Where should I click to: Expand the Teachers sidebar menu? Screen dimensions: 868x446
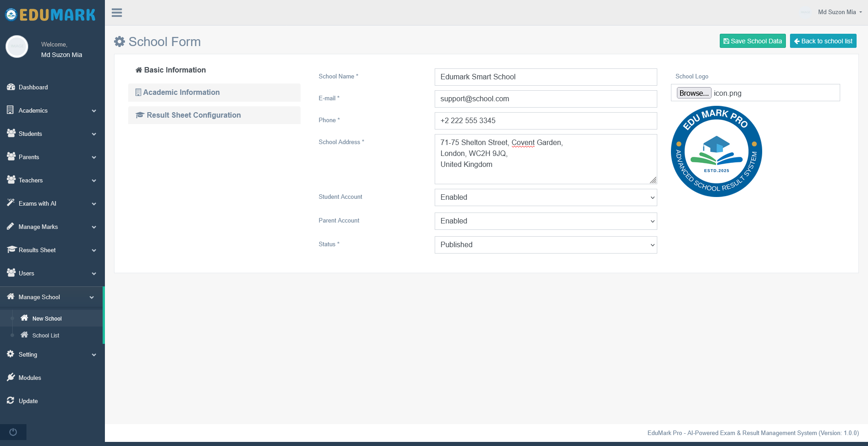coord(52,180)
